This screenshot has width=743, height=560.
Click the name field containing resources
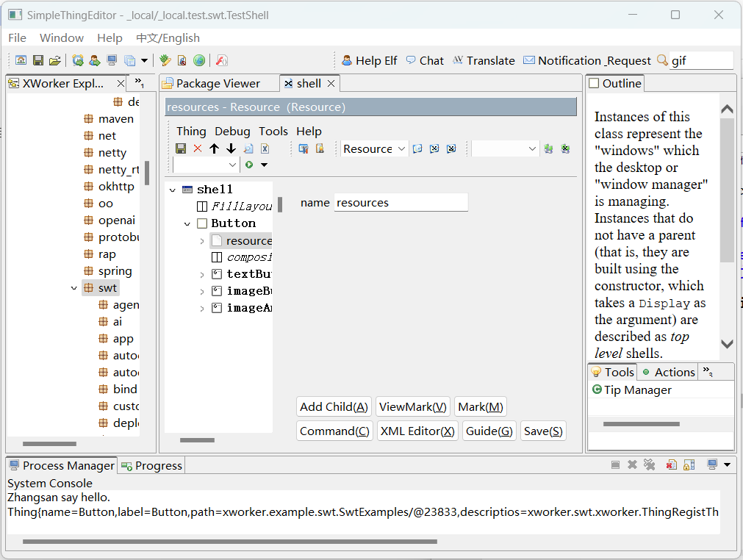[x=401, y=203]
